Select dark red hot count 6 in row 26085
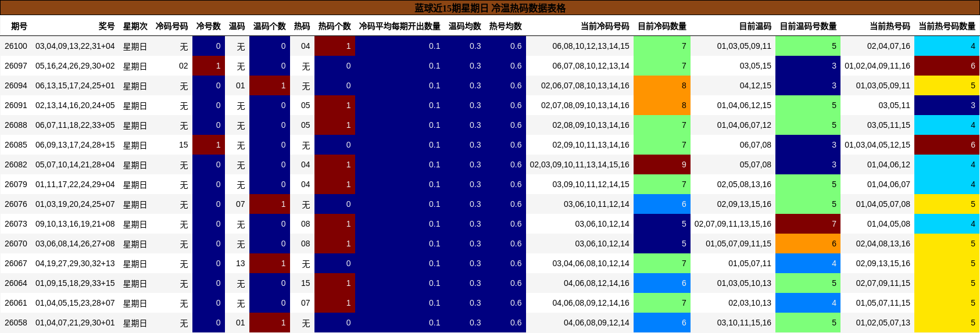Image resolution: width=980 pixels, height=333 pixels. click(x=947, y=145)
